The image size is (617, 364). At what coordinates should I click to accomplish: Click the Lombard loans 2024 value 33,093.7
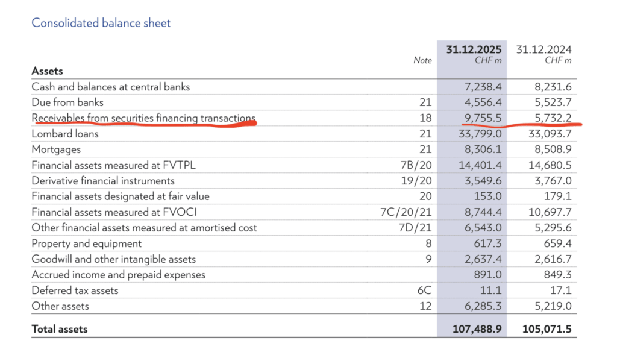click(548, 134)
